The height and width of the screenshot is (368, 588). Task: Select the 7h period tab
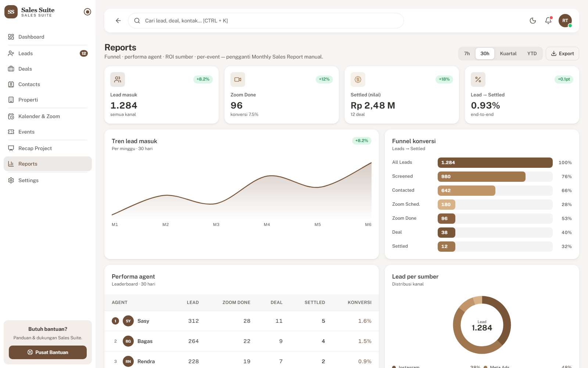[467, 54]
